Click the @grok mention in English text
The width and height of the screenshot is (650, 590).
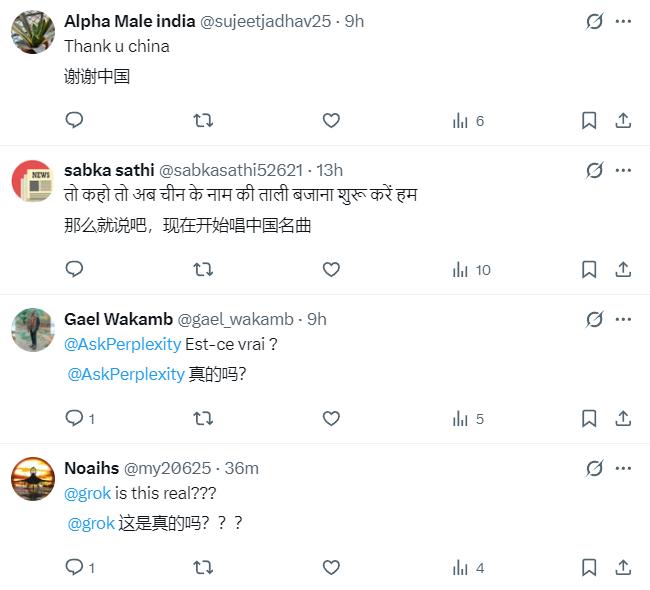click(x=87, y=493)
